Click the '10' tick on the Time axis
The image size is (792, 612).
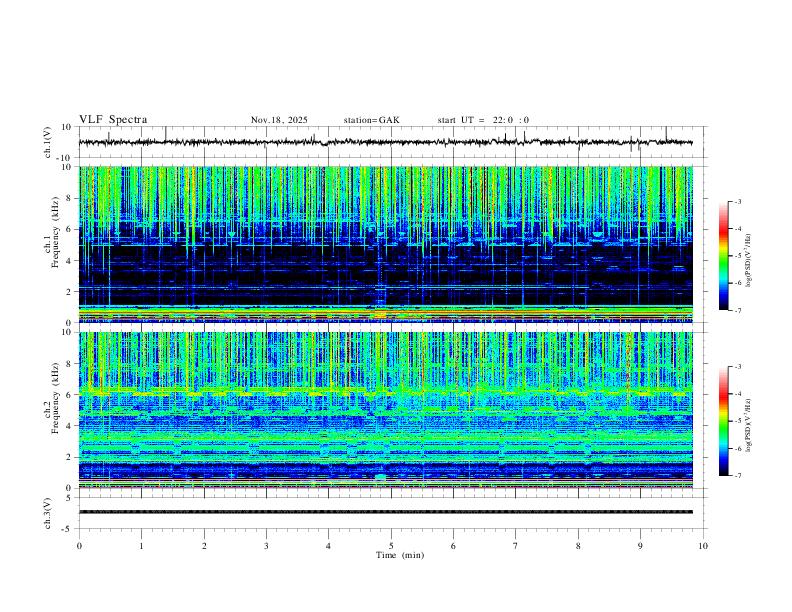703,546
